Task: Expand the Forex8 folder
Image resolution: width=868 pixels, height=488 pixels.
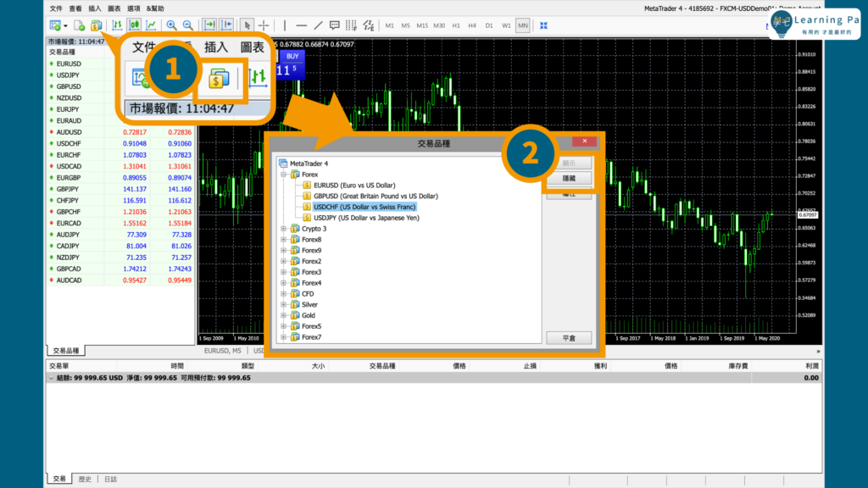Action: 283,240
